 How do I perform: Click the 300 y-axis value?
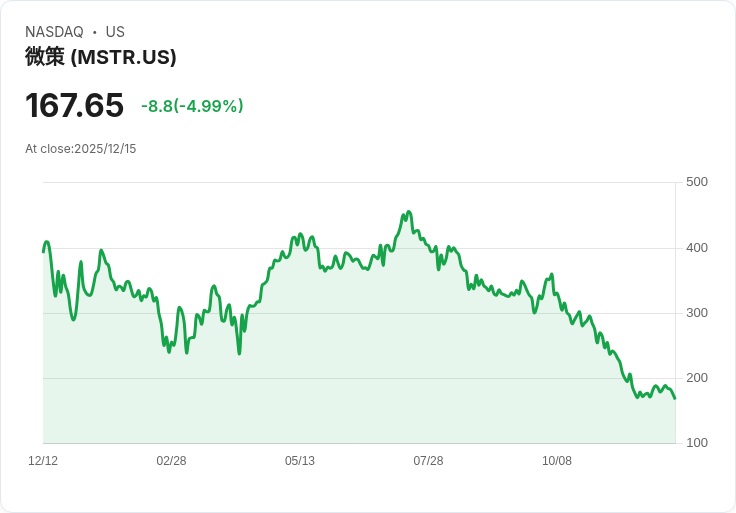(x=697, y=313)
